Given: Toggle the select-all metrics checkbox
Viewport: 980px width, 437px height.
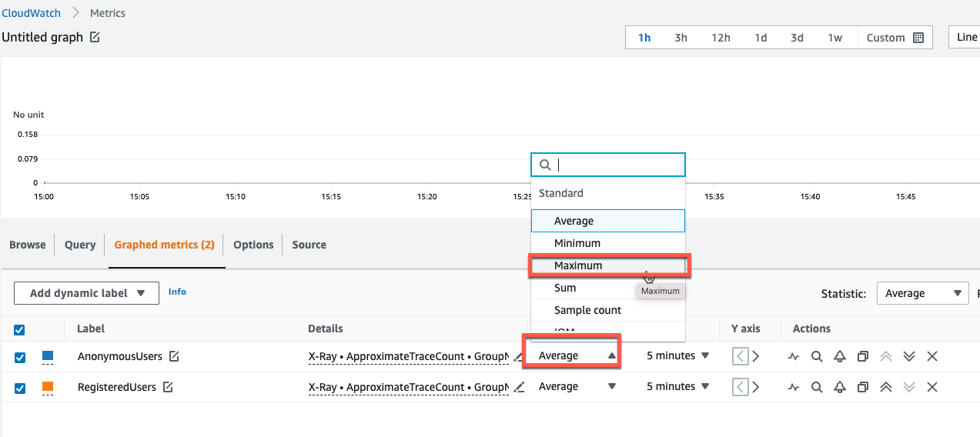Looking at the screenshot, I should (x=19, y=329).
